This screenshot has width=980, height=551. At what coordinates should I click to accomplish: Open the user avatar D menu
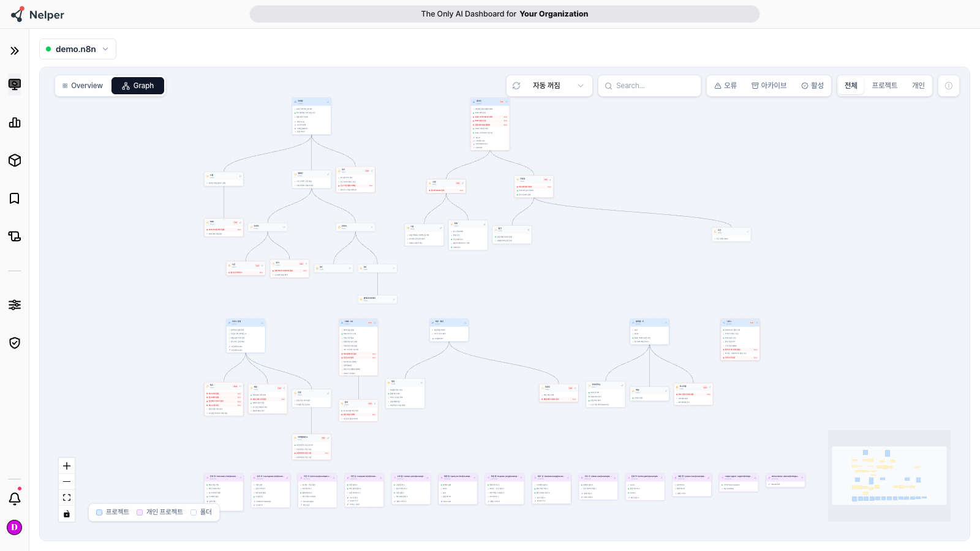tap(15, 527)
